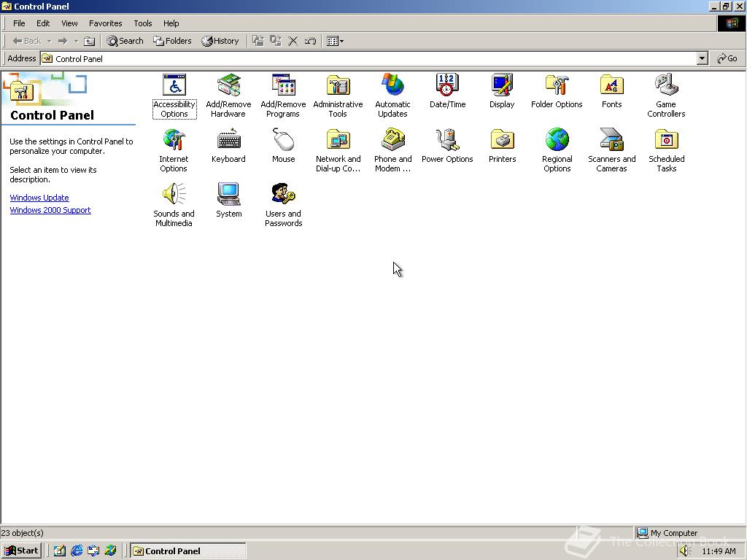Click the 11:49 AM system clock

point(719,551)
